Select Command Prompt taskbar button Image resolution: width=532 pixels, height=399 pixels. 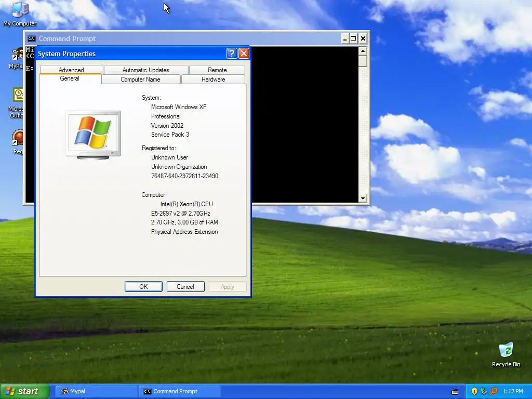(180, 391)
